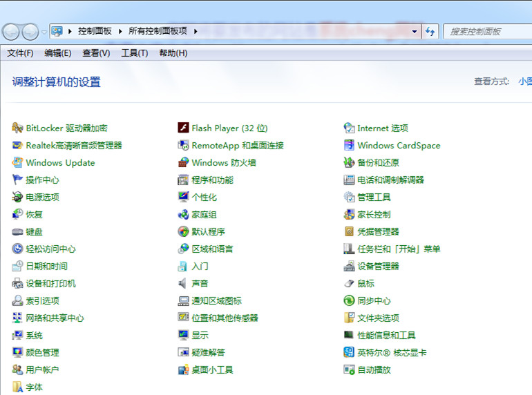Image resolution: width=532 pixels, height=395 pixels.
Task: Open the 颜色管理 link text
Action: tap(42, 352)
